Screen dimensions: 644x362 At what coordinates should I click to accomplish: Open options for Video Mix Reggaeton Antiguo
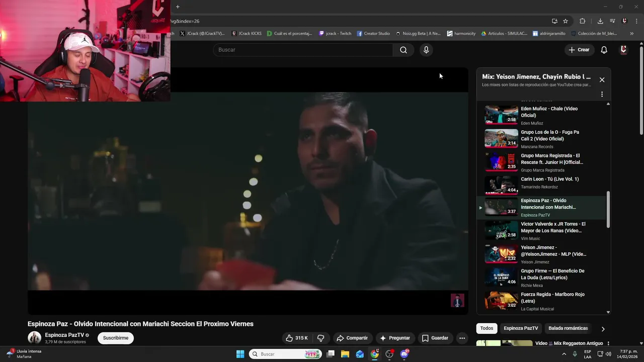608,344
